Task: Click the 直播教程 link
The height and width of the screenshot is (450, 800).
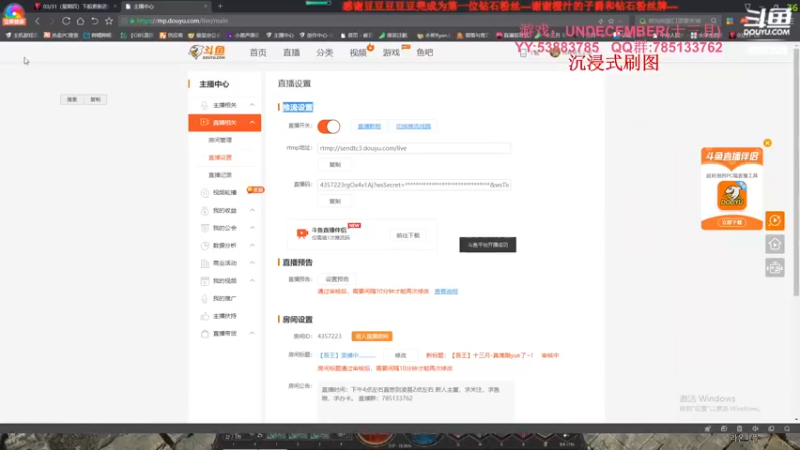Action: [369, 127]
